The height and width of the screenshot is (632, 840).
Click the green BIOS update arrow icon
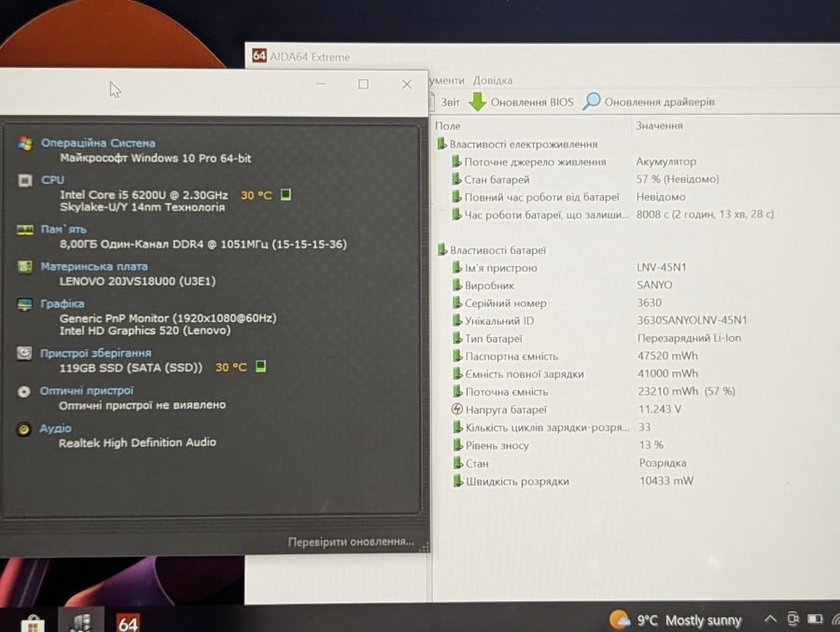tap(477, 102)
